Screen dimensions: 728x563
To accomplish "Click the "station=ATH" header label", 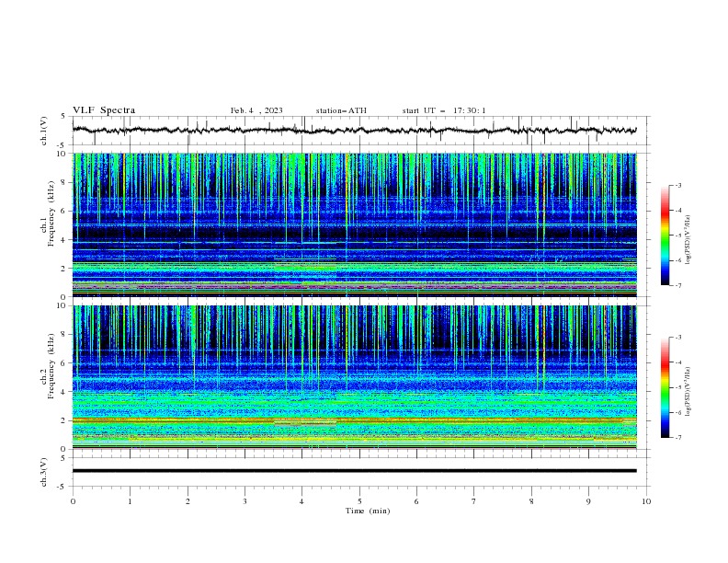I will click(x=341, y=110).
